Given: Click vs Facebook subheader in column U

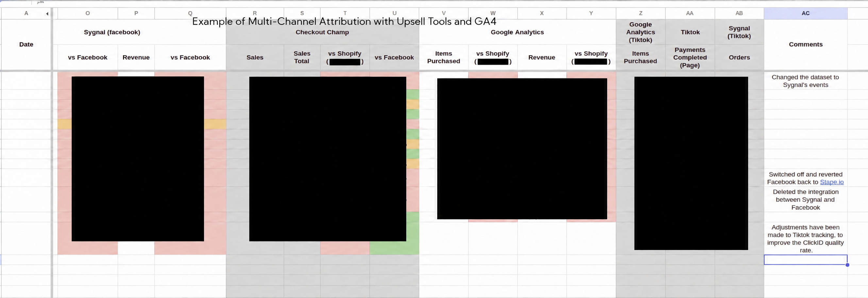Looking at the screenshot, I should point(394,57).
